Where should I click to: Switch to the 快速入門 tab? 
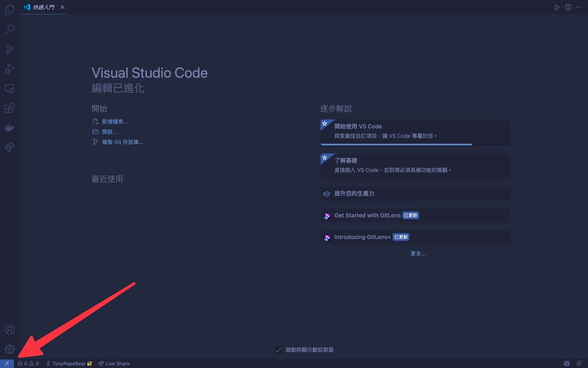coord(41,7)
